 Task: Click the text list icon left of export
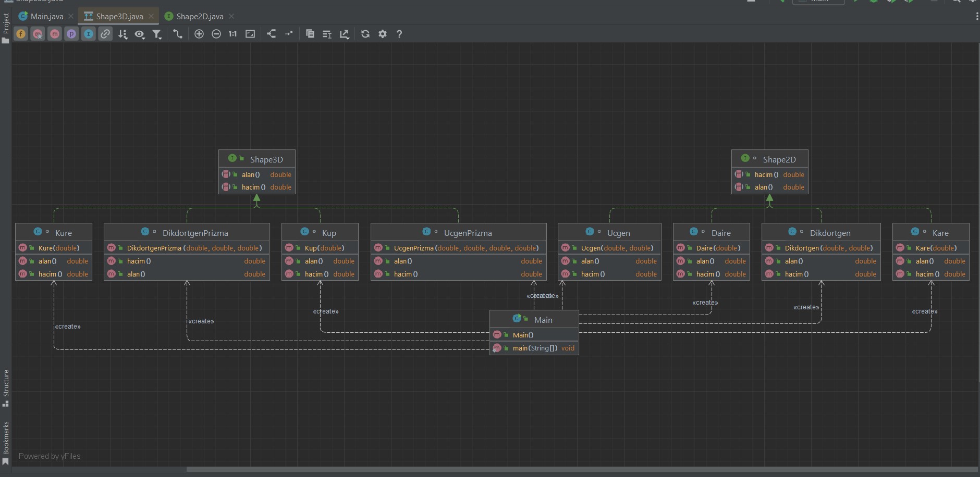pos(327,34)
